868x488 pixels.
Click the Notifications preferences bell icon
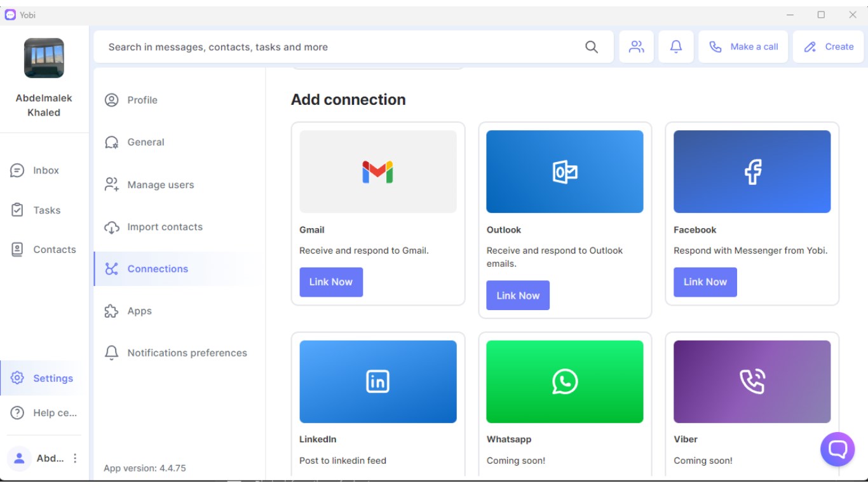[x=112, y=353]
